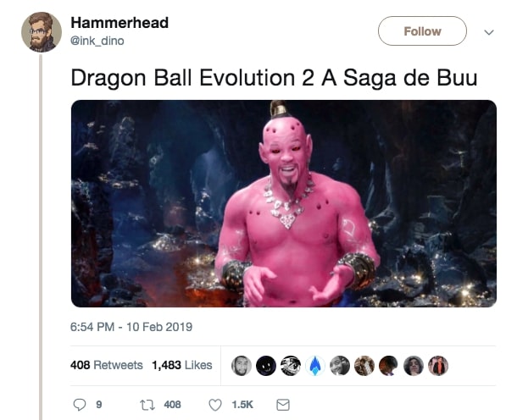View the 1,483 Likes list
Screen dimensions: 517x420
181,365
